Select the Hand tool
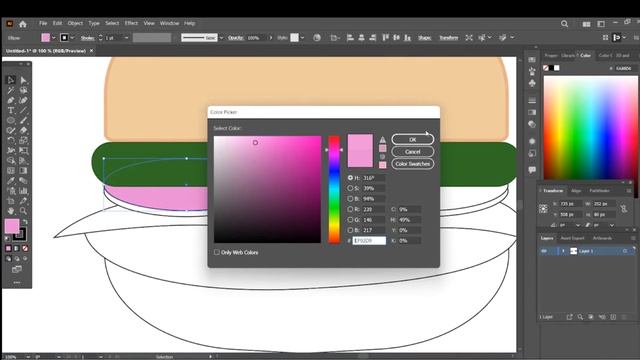This screenshot has width=640, height=360. [x=11, y=211]
